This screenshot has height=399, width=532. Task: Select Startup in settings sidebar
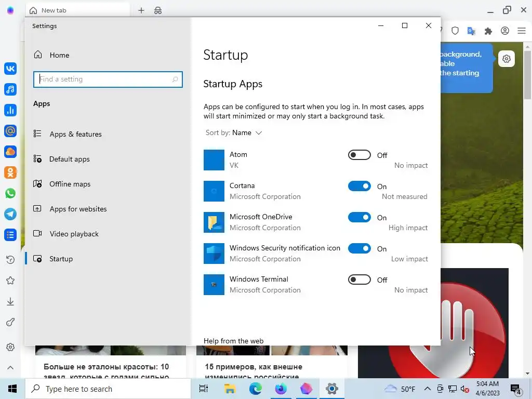pyautogui.click(x=108, y=259)
